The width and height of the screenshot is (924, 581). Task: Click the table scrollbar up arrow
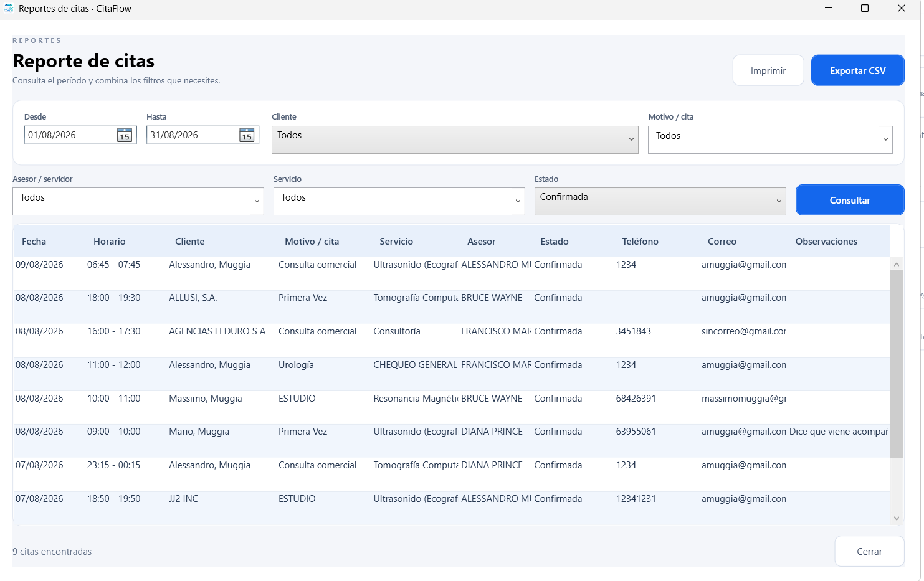tap(897, 264)
